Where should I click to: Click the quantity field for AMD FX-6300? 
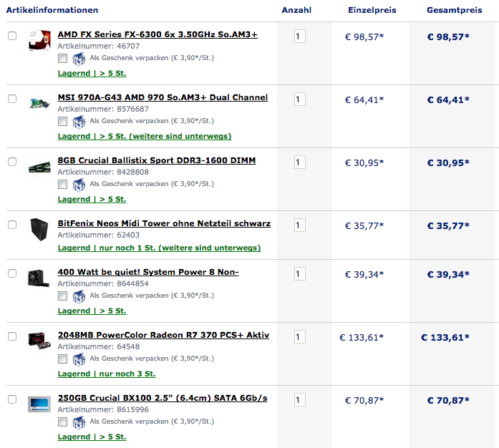tap(300, 36)
